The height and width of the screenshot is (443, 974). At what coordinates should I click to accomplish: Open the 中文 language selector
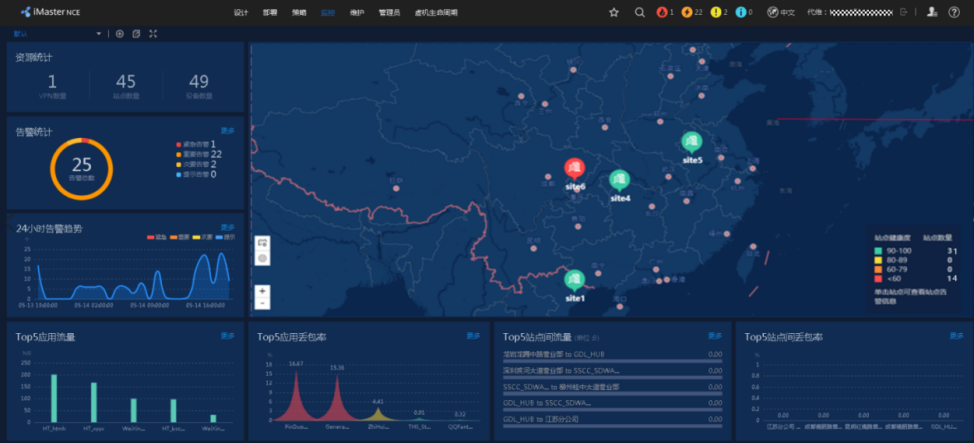pyautogui.click(x=781, y=12)
